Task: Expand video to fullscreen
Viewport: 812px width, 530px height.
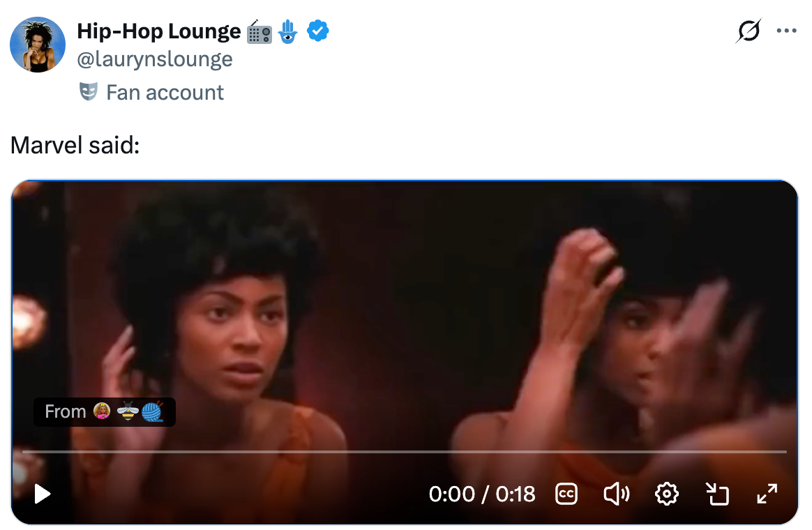Action: point(767,494)
